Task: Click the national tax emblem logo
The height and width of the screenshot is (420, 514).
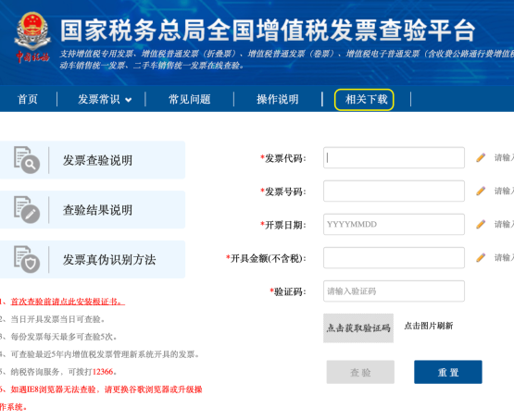Action: coord(32,37)
